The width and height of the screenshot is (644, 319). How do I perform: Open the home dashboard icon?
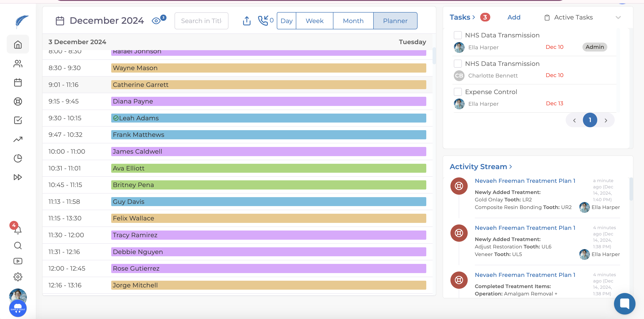[x=18, y=45]
